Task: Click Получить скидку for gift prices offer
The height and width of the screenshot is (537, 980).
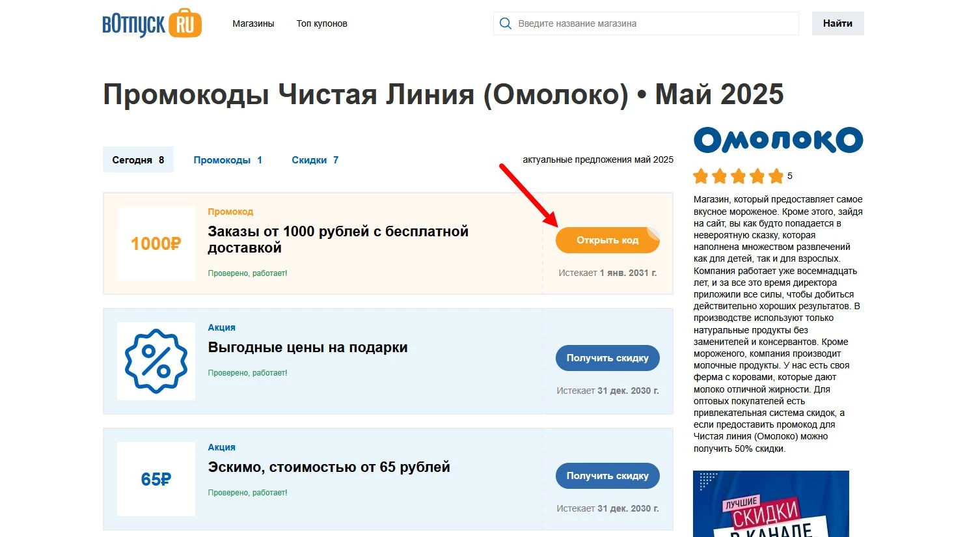Action: pos(607,357)
